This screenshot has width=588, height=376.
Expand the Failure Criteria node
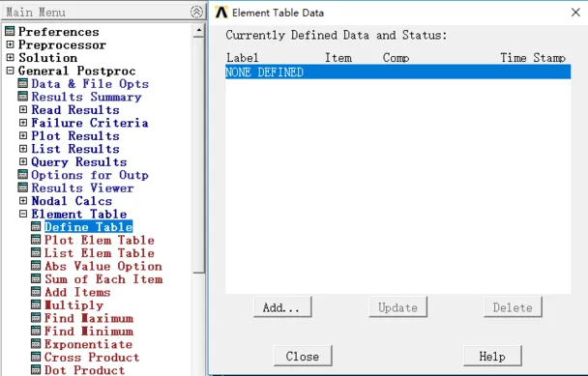tap(23, 123)
